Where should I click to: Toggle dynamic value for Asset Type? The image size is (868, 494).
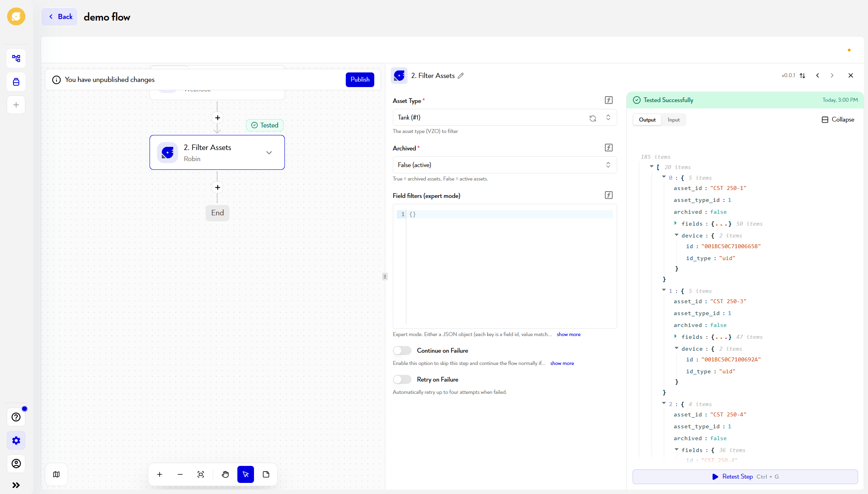tap(609, 100)
